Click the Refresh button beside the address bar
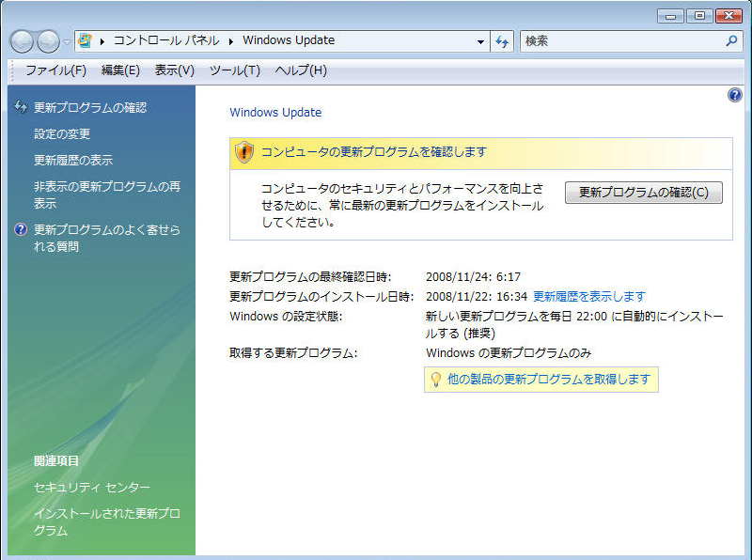 pyautogui.click(x=502, y=41)
